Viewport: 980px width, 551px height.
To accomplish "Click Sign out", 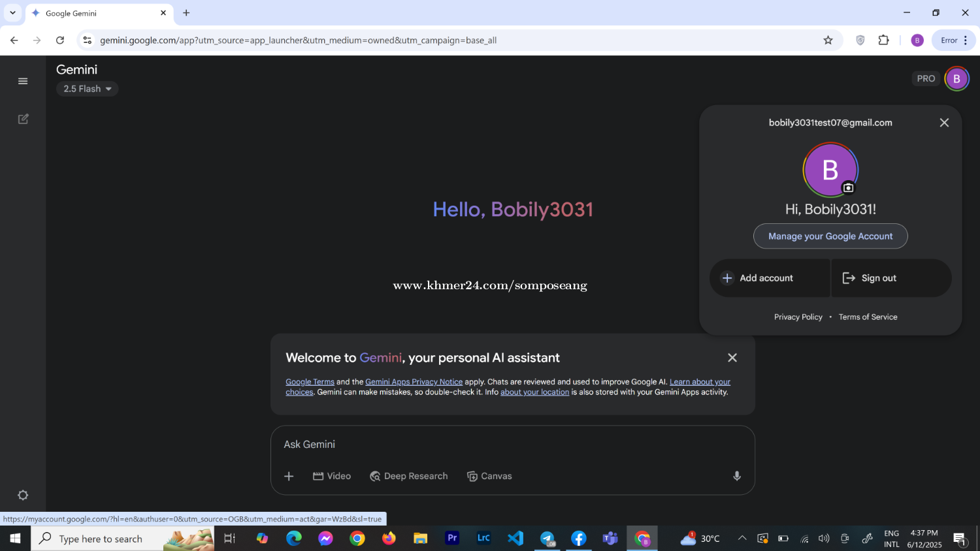I will 891,278.
